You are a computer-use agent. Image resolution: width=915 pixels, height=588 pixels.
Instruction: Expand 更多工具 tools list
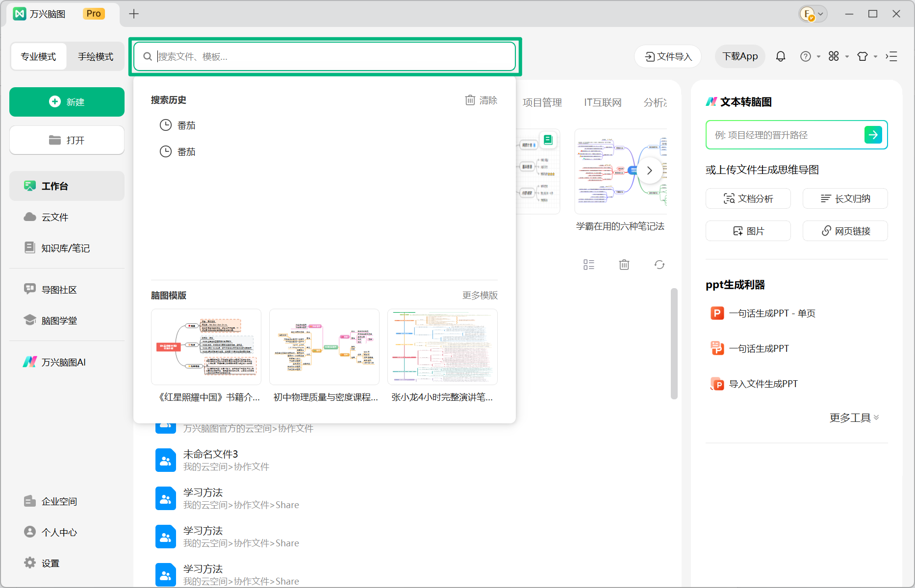tap(854, 417)
